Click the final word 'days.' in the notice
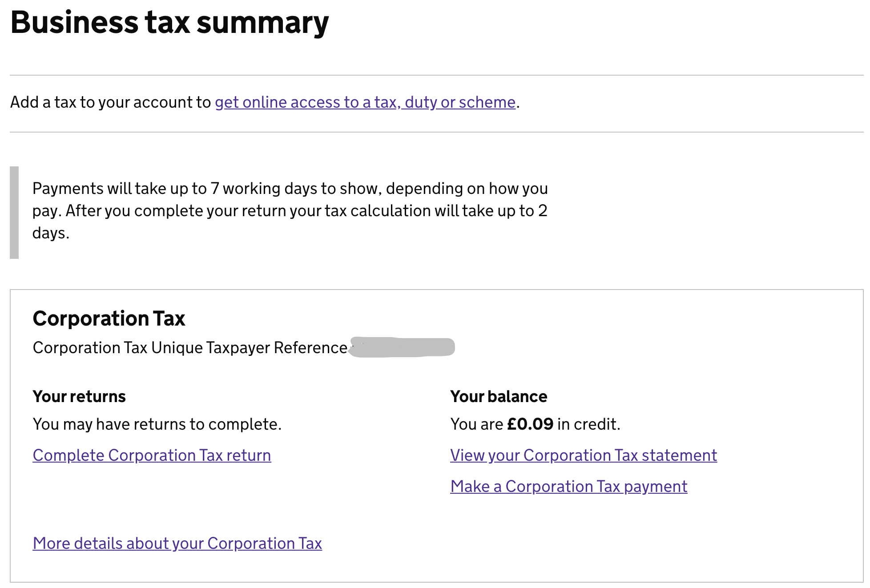The image size is (870, 588). [51, 233]
